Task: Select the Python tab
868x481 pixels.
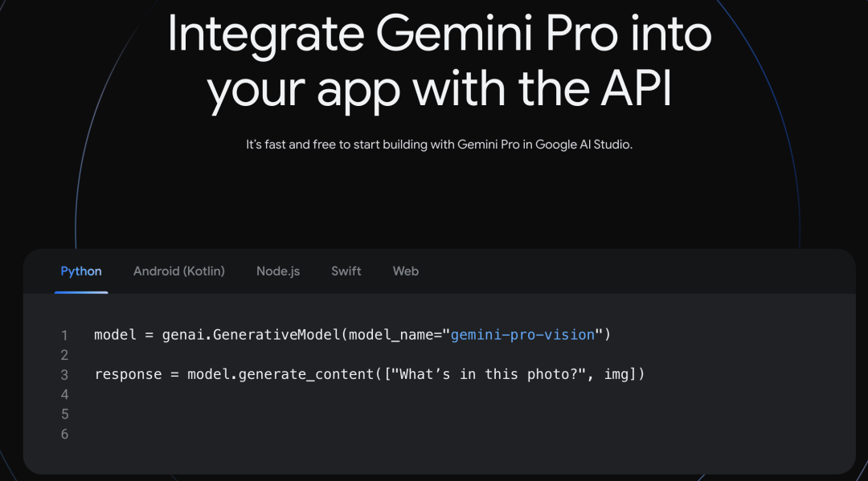Action: point(81,271)
